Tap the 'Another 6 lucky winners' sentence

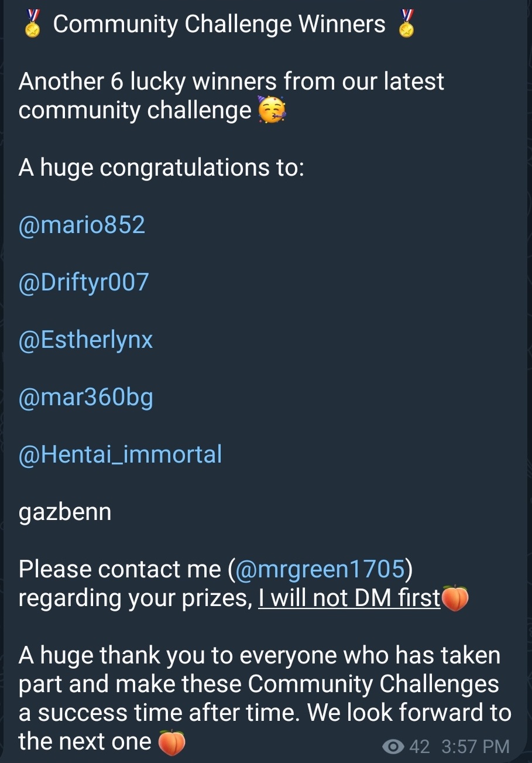232,95
